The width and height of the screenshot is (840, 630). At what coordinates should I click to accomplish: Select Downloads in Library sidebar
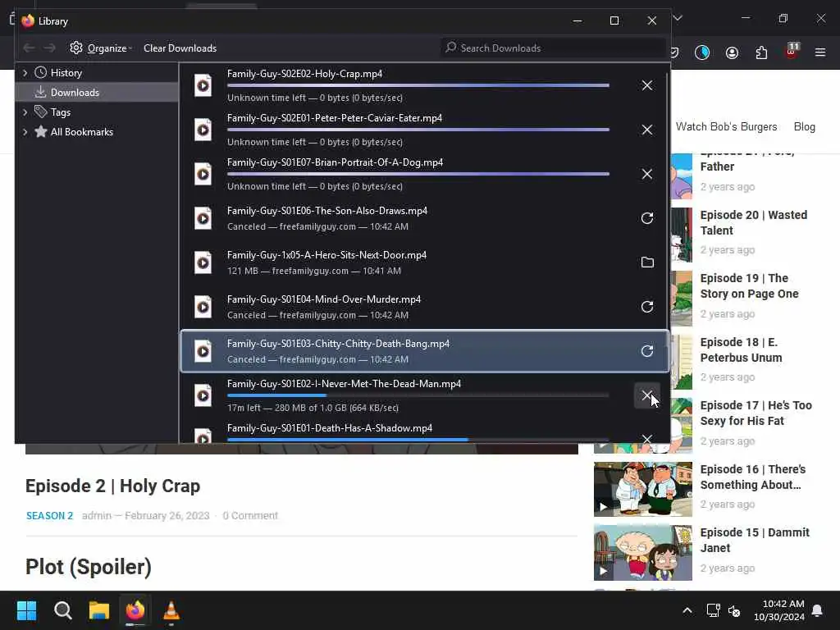[x=75, y=92]
